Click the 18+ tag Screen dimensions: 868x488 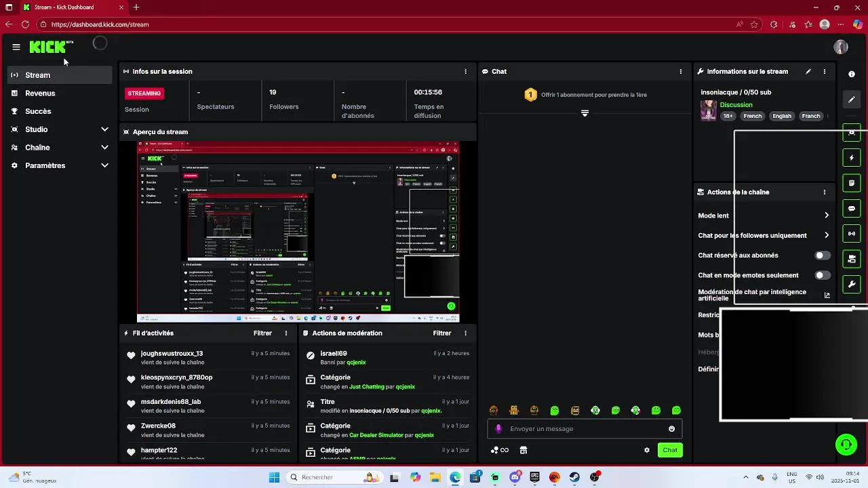point(728,116)
